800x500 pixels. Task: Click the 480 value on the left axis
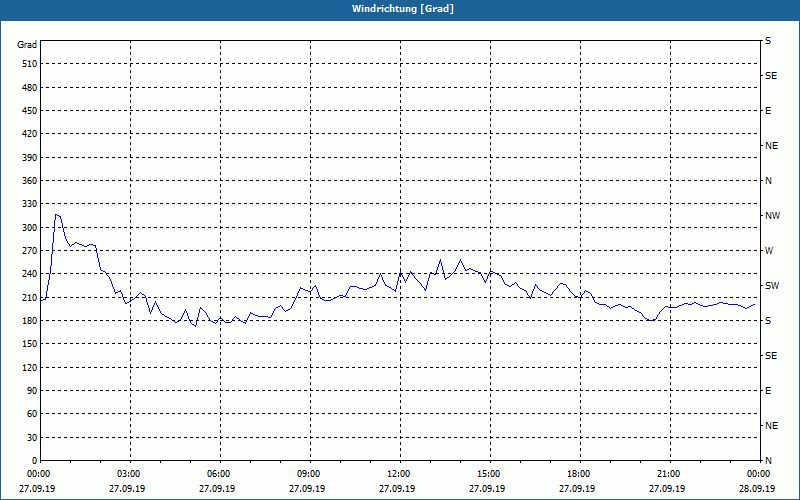30,88
